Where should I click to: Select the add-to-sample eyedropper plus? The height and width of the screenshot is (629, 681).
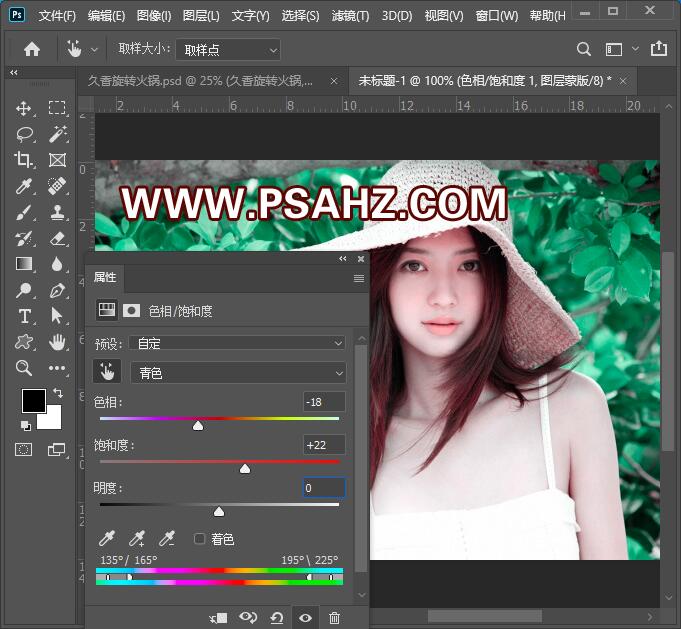[x=137, y=539]
